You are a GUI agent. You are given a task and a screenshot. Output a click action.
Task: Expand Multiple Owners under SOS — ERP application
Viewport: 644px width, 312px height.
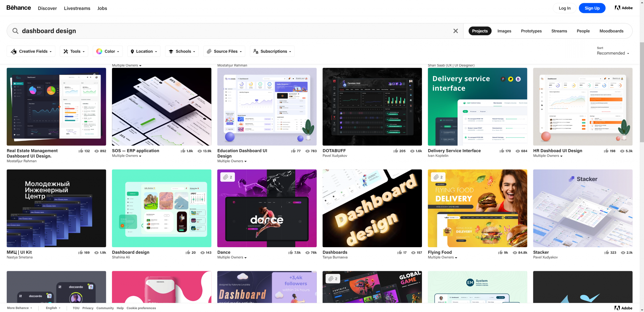(x=126, y=156)
